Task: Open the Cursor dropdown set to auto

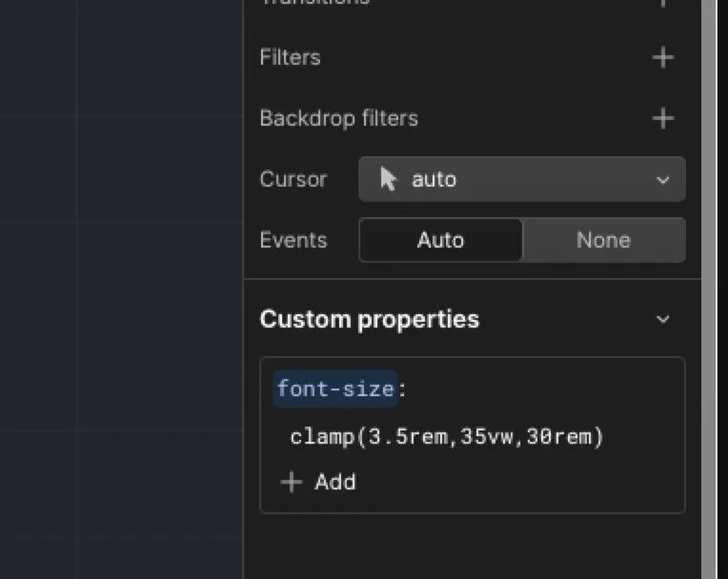Action: [x=522, y=179]
